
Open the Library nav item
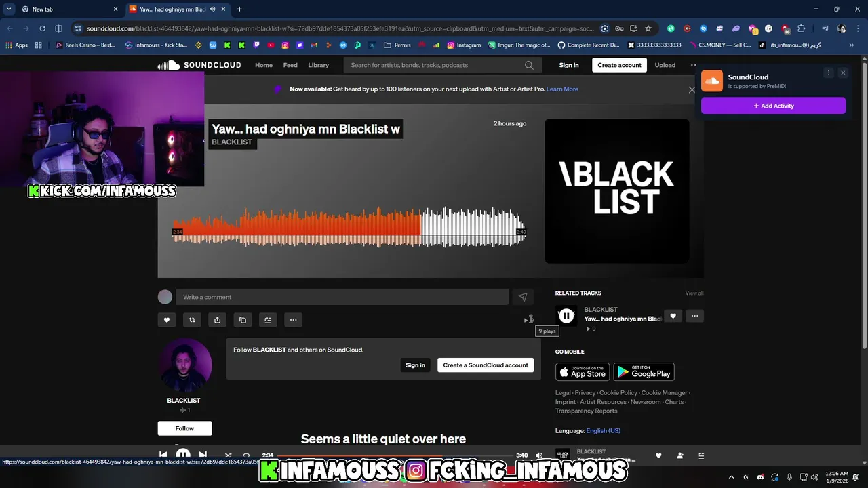pos(318,65)
